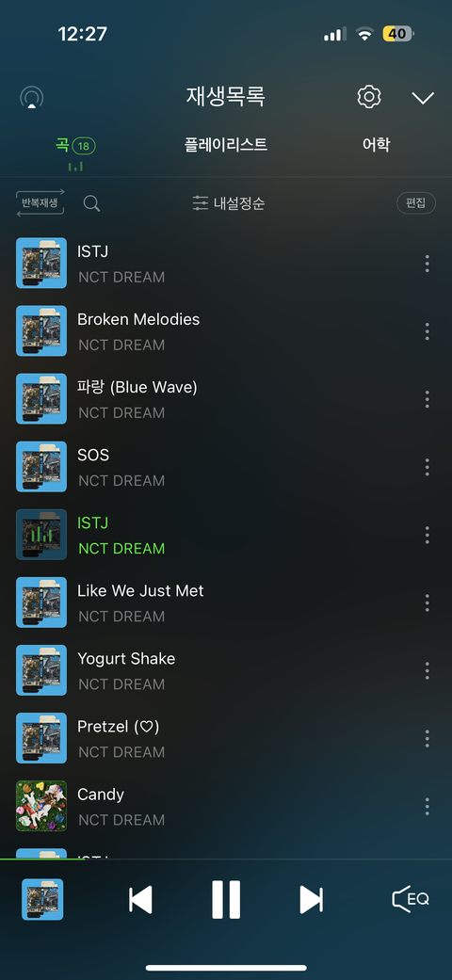
Task: Skip to the previous track
Action: (140, 899)
